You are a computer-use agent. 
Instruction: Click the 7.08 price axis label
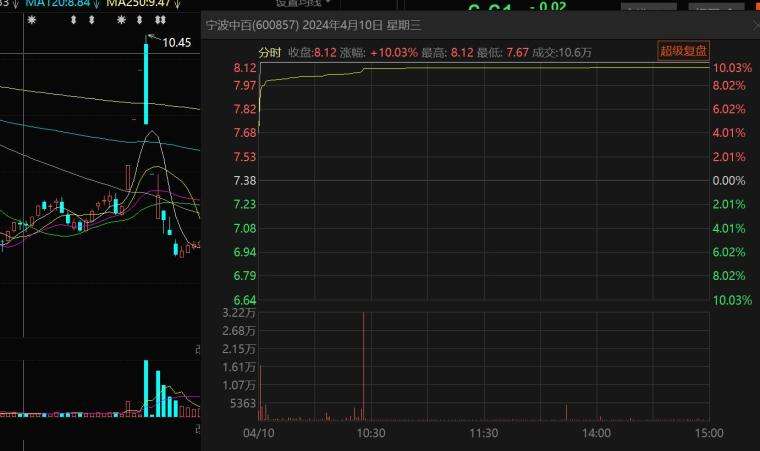(x=245, y=228)
